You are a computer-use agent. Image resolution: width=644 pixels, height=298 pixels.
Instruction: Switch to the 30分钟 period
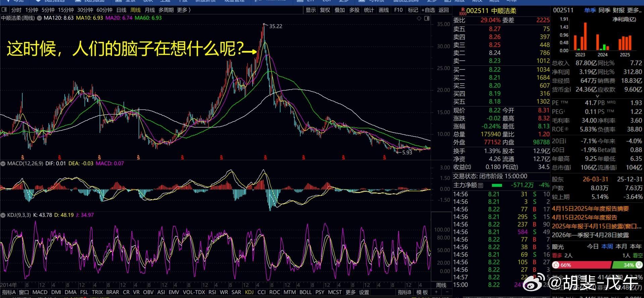click(x=85, y=10)
